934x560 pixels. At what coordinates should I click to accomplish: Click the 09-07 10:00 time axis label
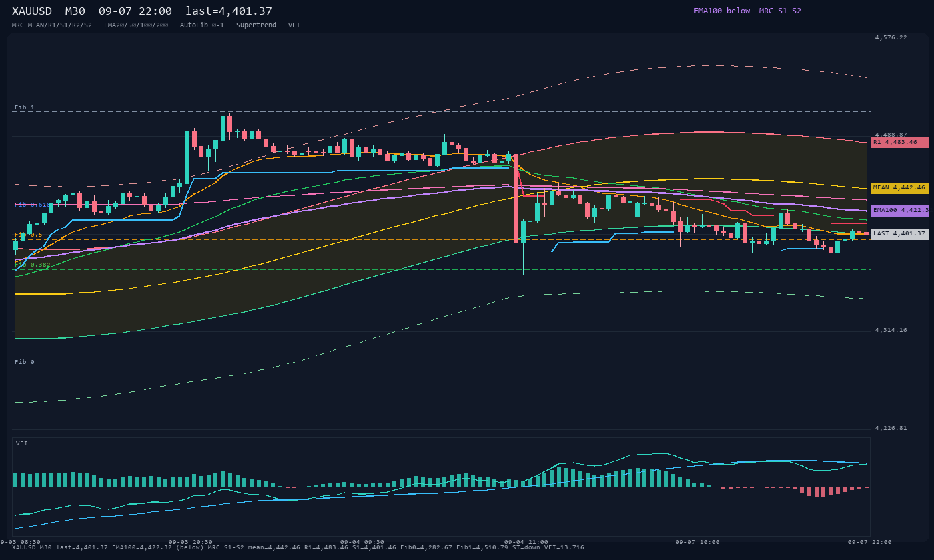698,542
